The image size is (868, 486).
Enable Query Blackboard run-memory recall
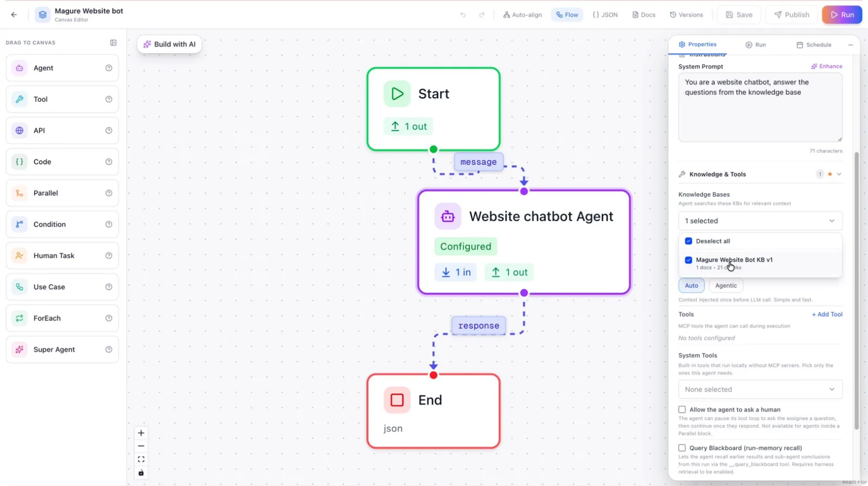click(682, 448)
